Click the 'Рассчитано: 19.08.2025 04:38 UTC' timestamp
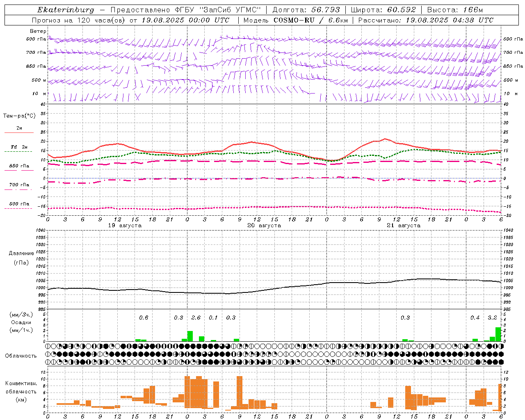Viewport: 525px width, 420px height. [426, 20]
